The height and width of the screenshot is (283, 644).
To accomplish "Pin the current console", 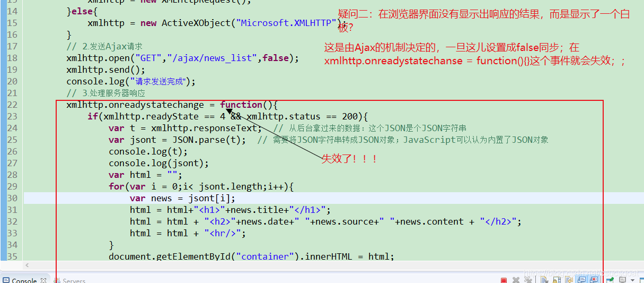I will tap(610, 280).
